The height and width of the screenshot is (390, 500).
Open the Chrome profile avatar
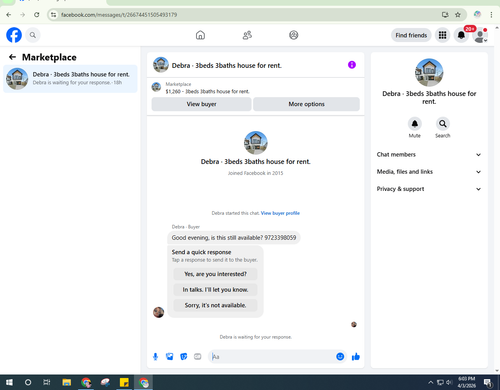pos(477,14)
